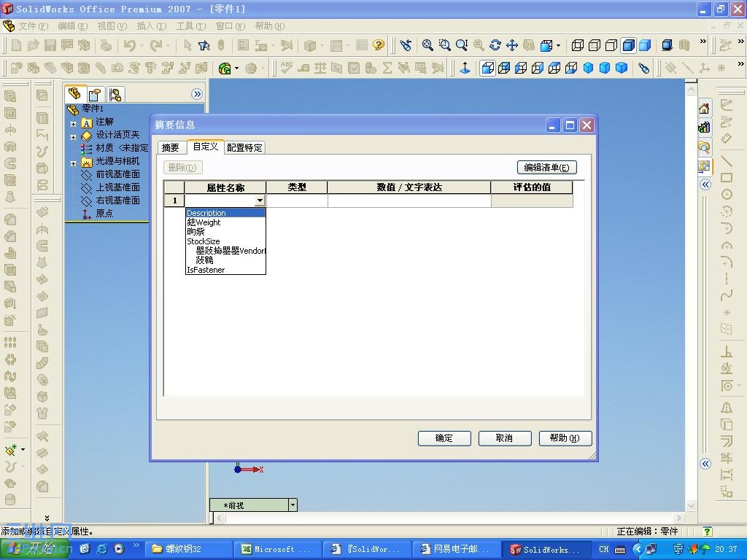Click the 数值/文字表达 cell in row 1
The height and width of the screenshot is (560, 747).
click(x=409, y=201)
